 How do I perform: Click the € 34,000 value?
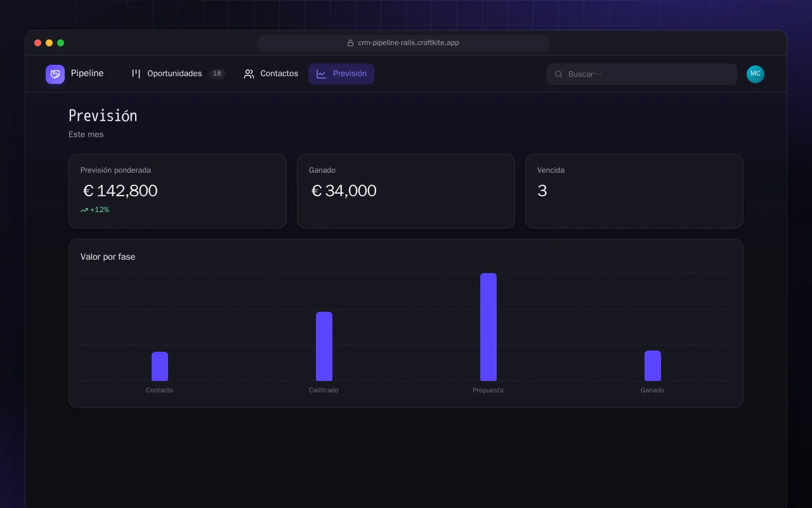pyautogui.click(x=344, y=190)
